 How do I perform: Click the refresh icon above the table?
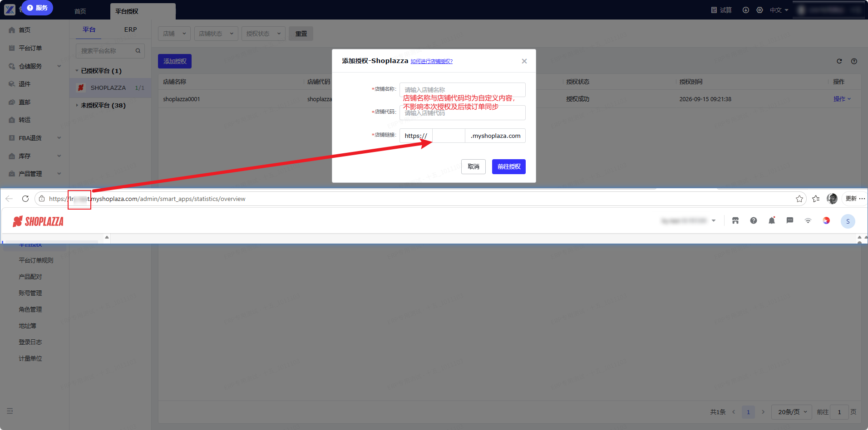(839, 61)
